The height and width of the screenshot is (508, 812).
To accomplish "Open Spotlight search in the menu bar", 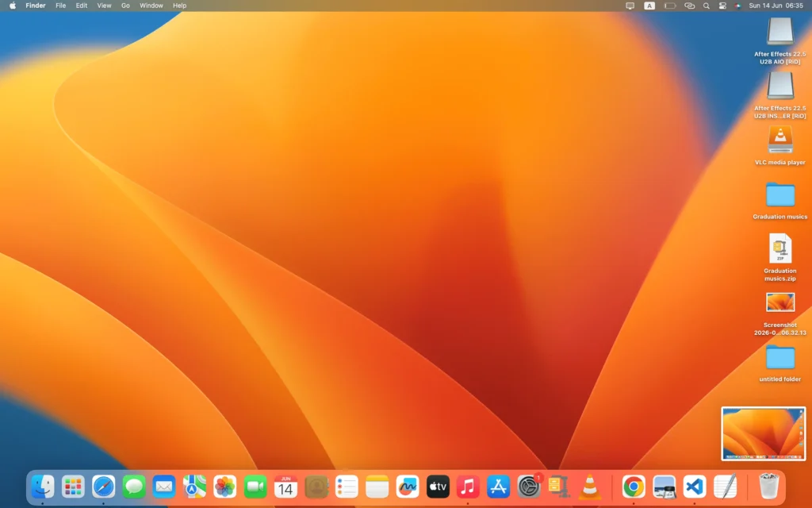I will (707, 6).
